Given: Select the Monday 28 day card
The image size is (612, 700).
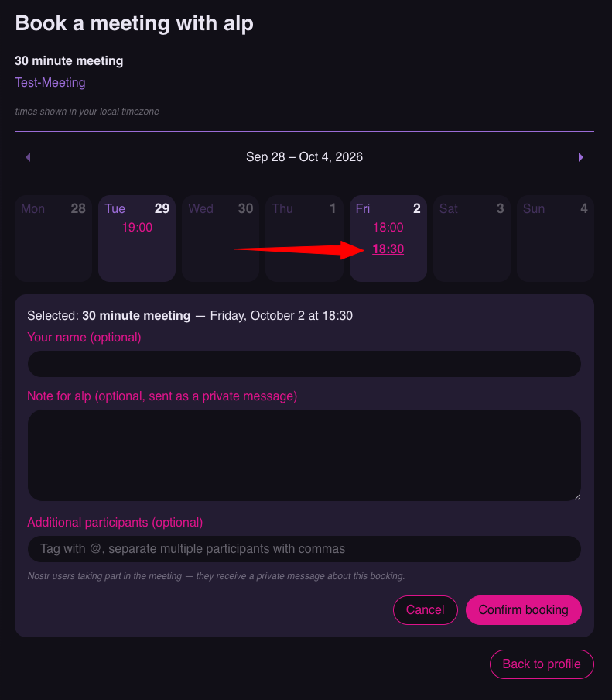Looking at the screenshot, I should (x=53, y=238).
